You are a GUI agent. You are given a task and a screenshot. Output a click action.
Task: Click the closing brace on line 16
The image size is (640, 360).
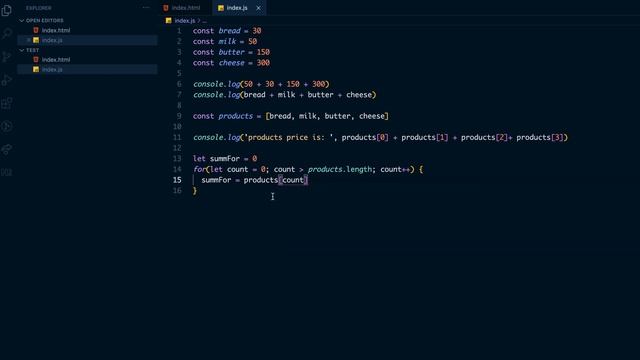tap(195, 191)
